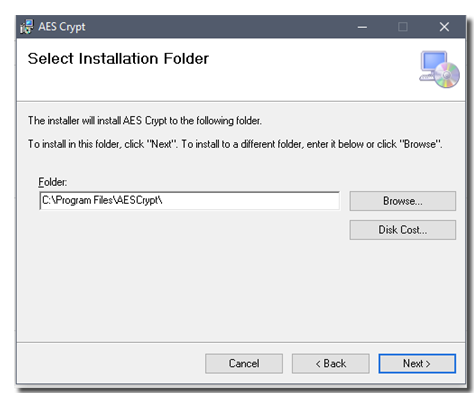Click the Next button to continue
This screenshot has width=474, height=393.
pos(417,363)
